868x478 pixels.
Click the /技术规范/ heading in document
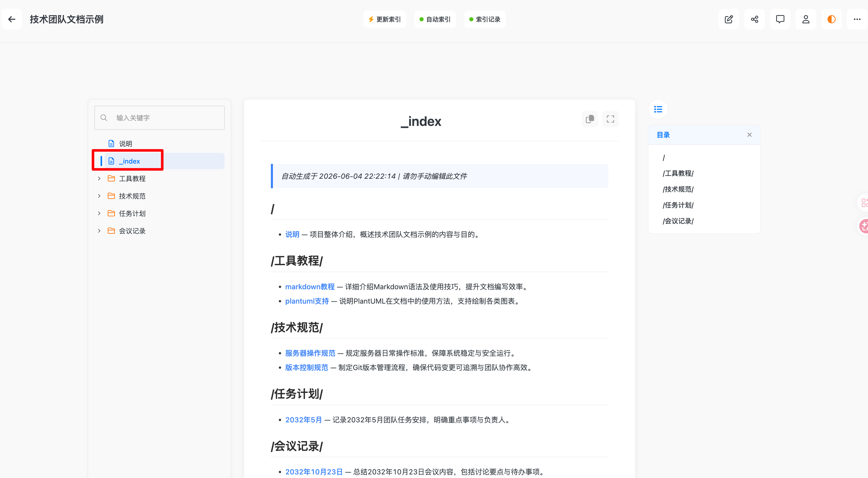point(297,327)
